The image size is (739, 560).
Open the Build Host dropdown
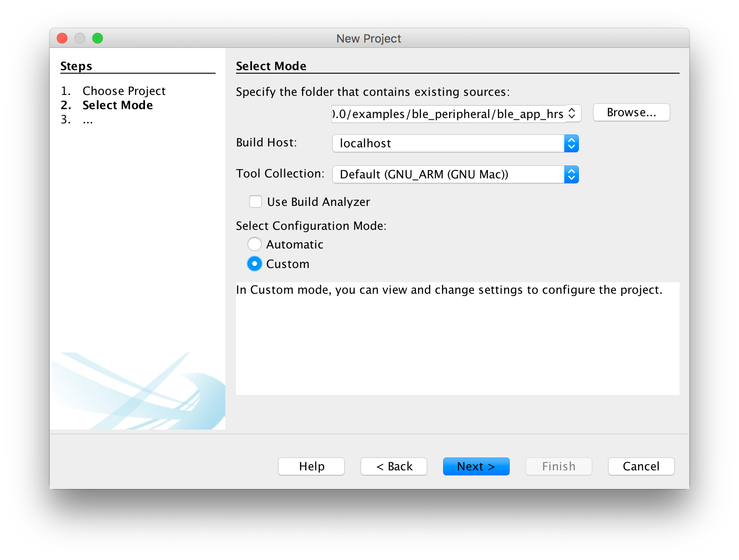[455, 143]
